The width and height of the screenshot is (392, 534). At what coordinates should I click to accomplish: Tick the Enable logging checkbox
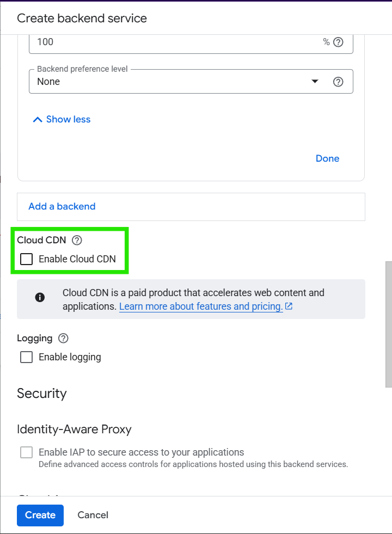26,357
